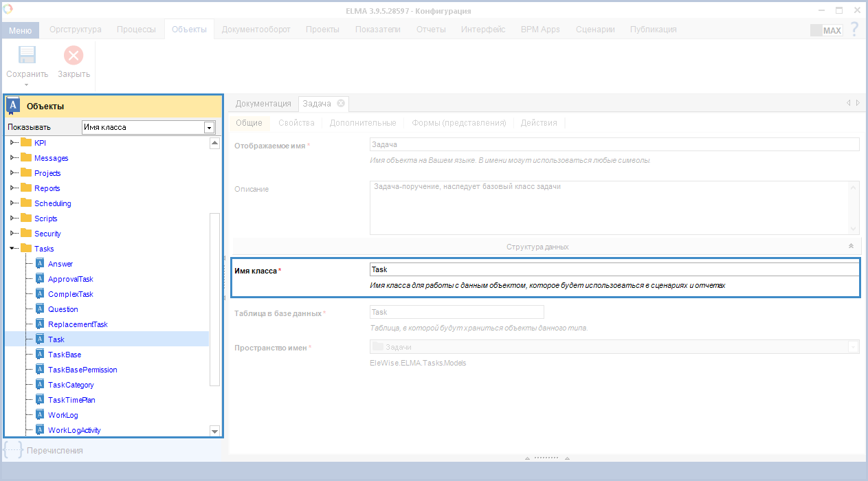Screen dimensions: 868x481
Task: Click the ELMA logo icon
Action: [8, 10]
